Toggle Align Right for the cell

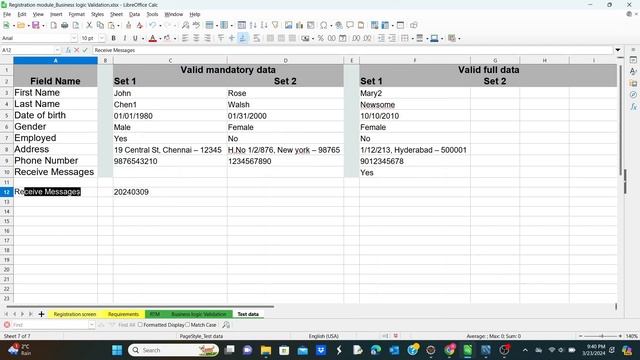207,38
